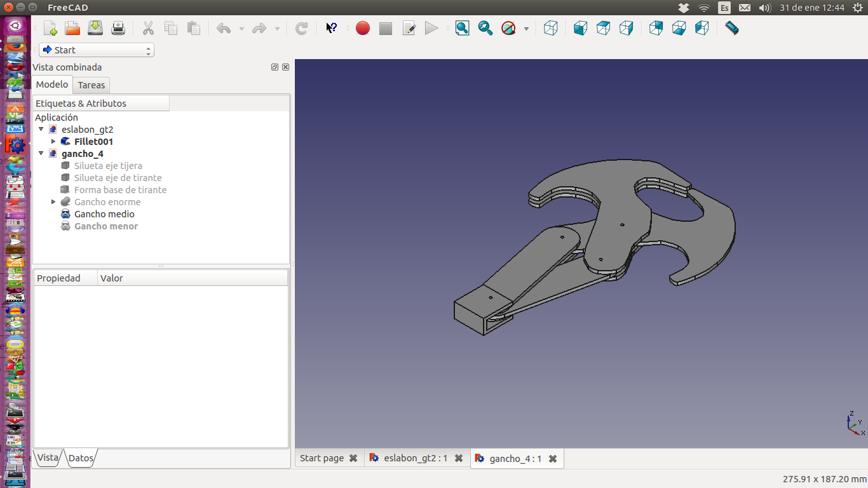Select Gancho medio in the tree

[x=104, y=214]
